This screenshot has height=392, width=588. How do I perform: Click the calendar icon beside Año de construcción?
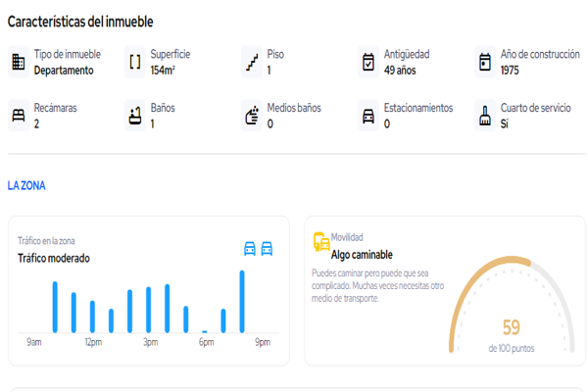(485, 62)
